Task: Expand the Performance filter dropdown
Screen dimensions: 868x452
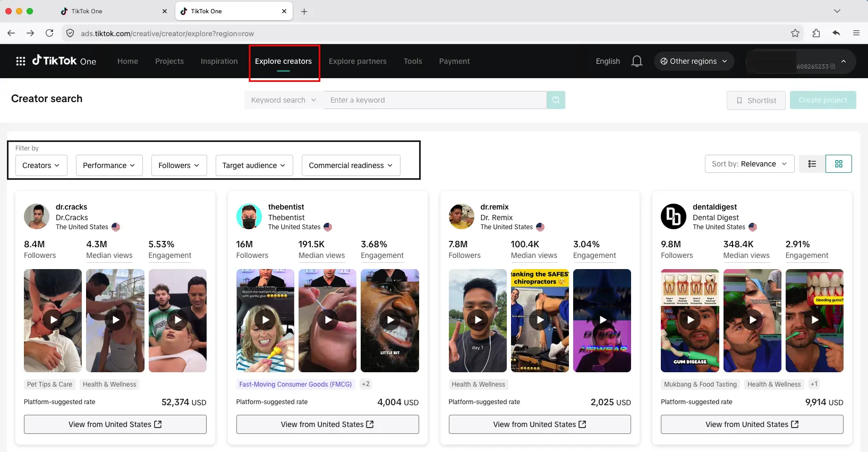Action: 109,165
